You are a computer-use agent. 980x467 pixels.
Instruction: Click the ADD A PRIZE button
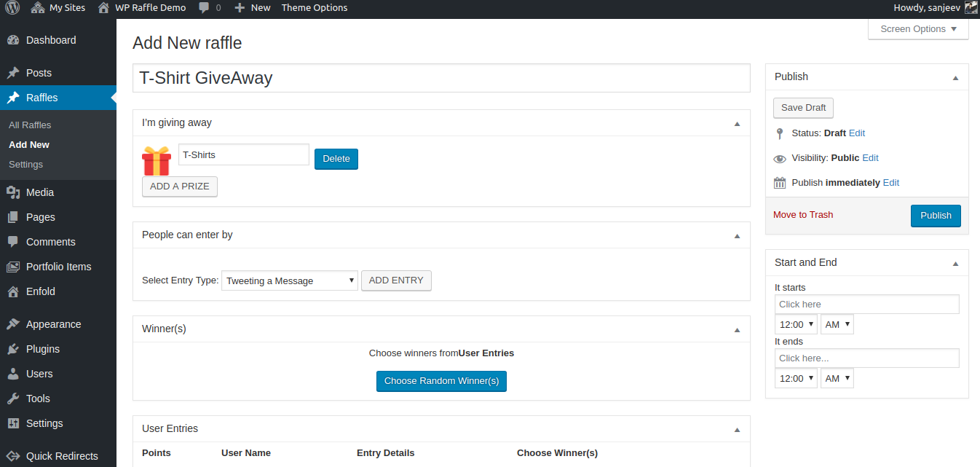(180, 187)
